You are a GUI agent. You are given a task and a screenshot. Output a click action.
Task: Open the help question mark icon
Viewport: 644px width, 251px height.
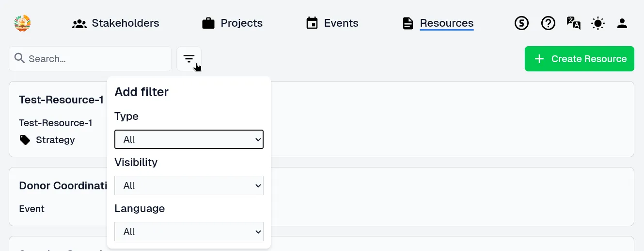tap(548, 23)
